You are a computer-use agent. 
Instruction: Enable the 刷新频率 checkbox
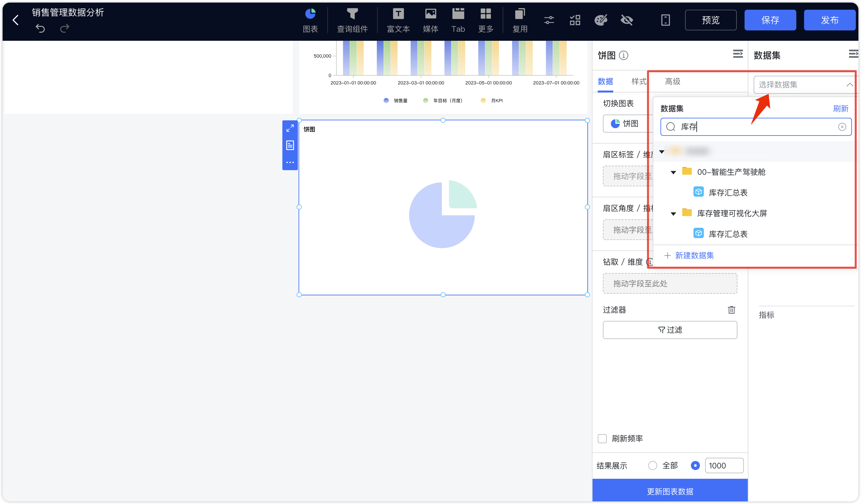[x=602, y=439]
